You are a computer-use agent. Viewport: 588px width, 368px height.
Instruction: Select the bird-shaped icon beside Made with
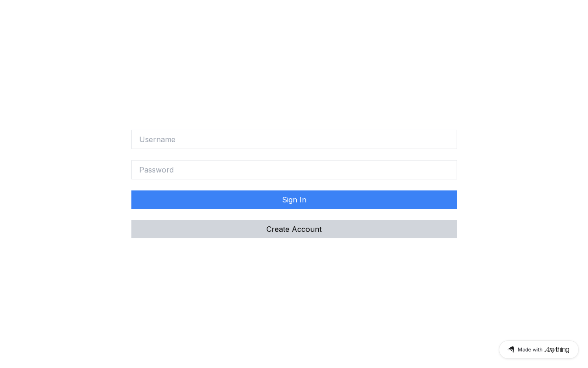[511, 350]
